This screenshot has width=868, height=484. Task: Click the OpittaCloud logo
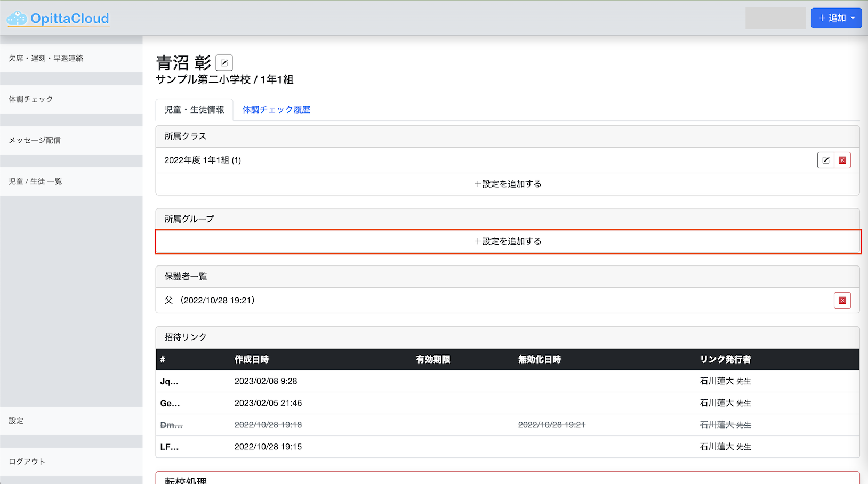(58, 18)
